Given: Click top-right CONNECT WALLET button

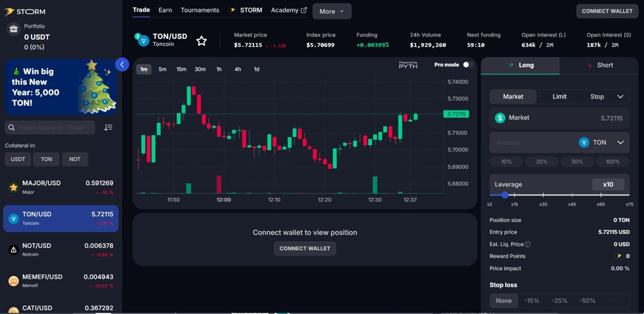Looking at the screenshot, I should click(x=607, y=11).
